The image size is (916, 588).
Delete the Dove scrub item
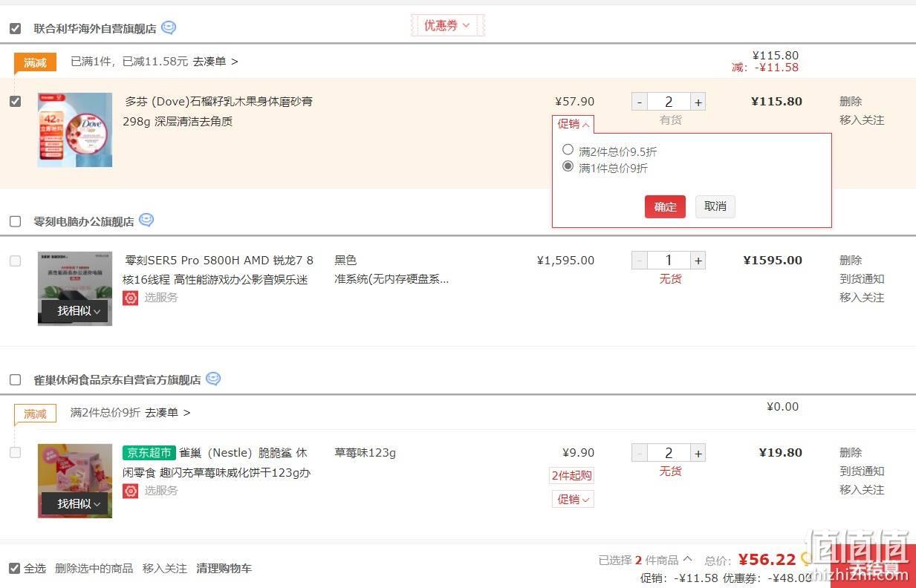(x=851, y=101)
